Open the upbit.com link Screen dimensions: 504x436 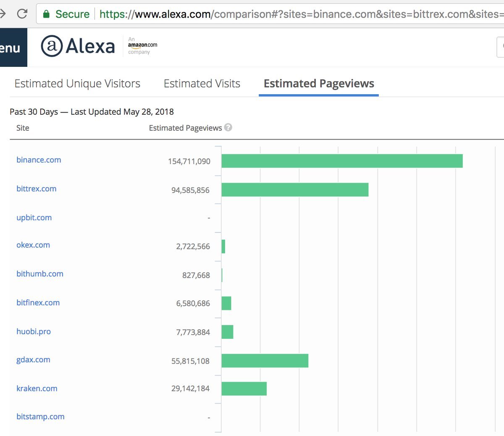click(34, 218)
